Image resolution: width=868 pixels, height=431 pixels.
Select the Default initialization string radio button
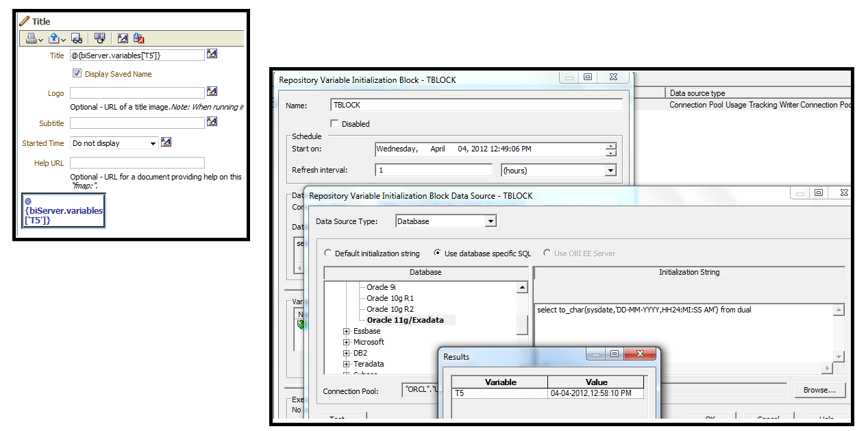[x=327, y=253]
